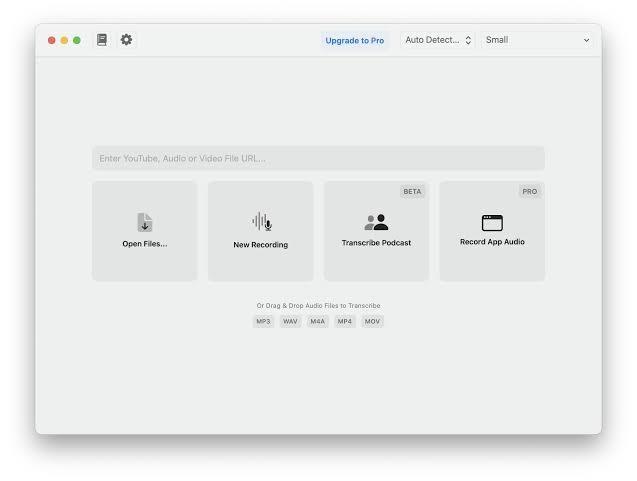
Task: Open settings via the gear icon
Action: point(126,40)
